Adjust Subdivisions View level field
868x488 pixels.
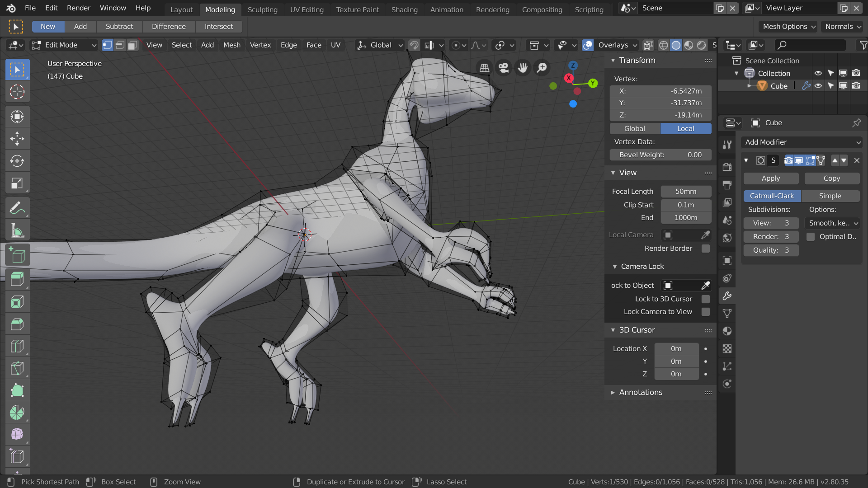coord(771,223)
